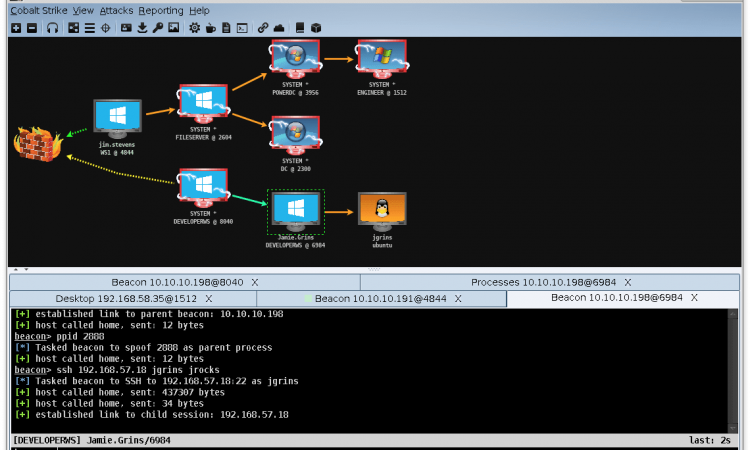
Task: Click the document macro icon in toolbar
Action: tap(226, 28)
